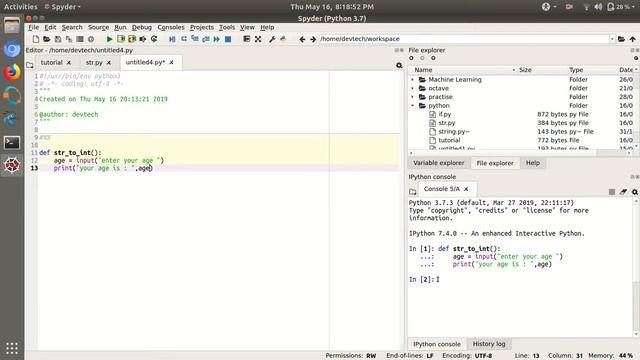Open working directory path dropdown
640x360 pixels.
[x=612, y=39]
